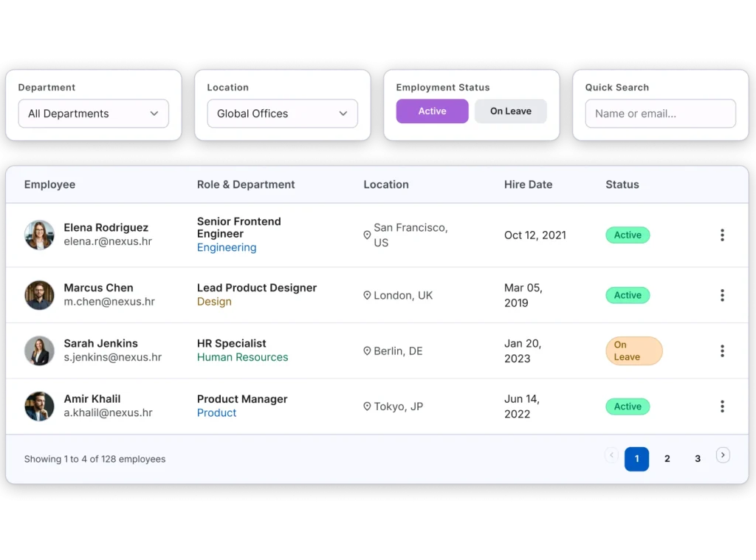This screenshot has width=756, height=560.
Task: Click the previous page arrow in pagination
Action: click(611, 455)
